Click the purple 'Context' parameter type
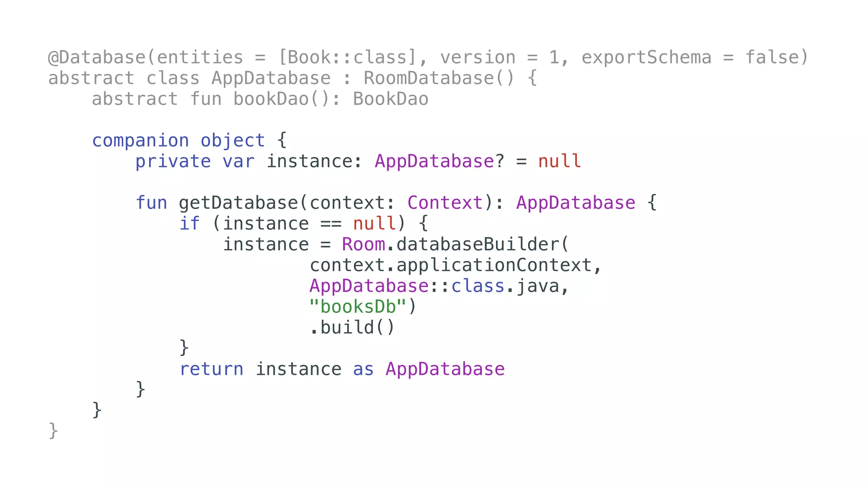 pos(445,203)
